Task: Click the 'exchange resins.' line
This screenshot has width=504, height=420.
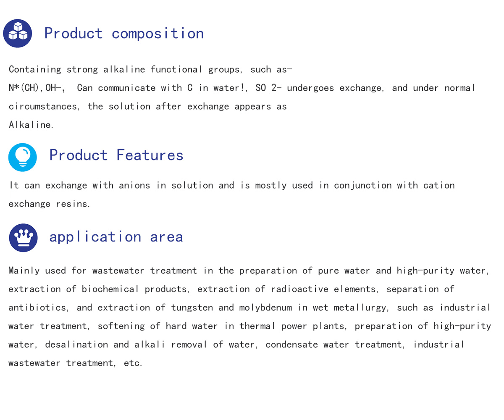Action: coord(49,204)
